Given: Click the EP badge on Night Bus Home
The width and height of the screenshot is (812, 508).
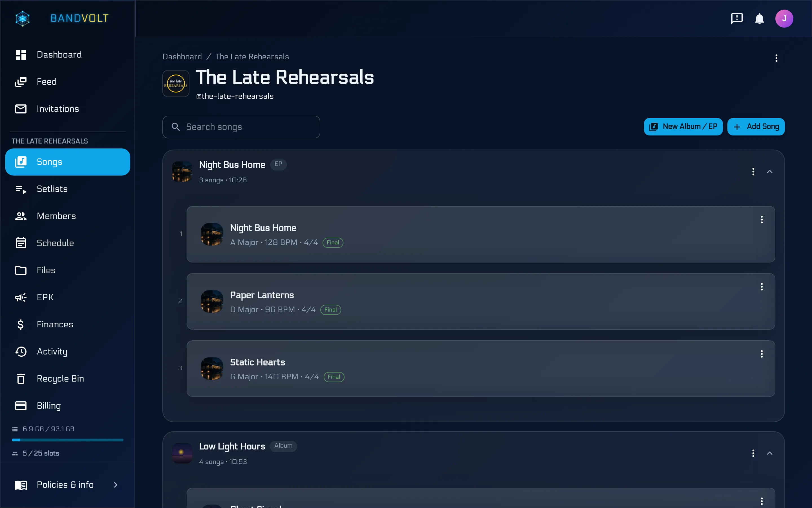Looking at the screenshot, I should tap(278, 164).
